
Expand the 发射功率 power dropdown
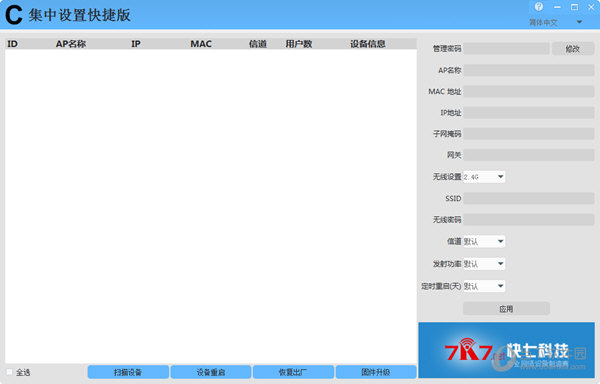tap(484, 264)
